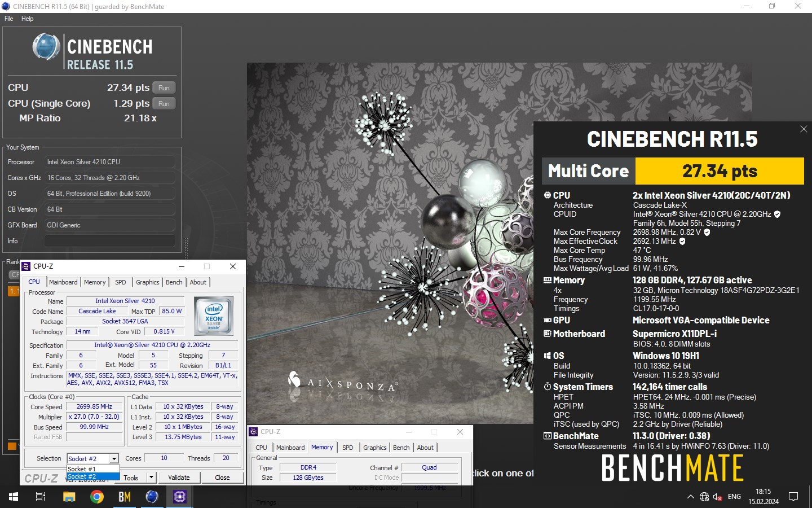The width and height of the screenshot is (812, 508).
Task: Click BenchMate OS Windows icon
Action: click(547, 356)
